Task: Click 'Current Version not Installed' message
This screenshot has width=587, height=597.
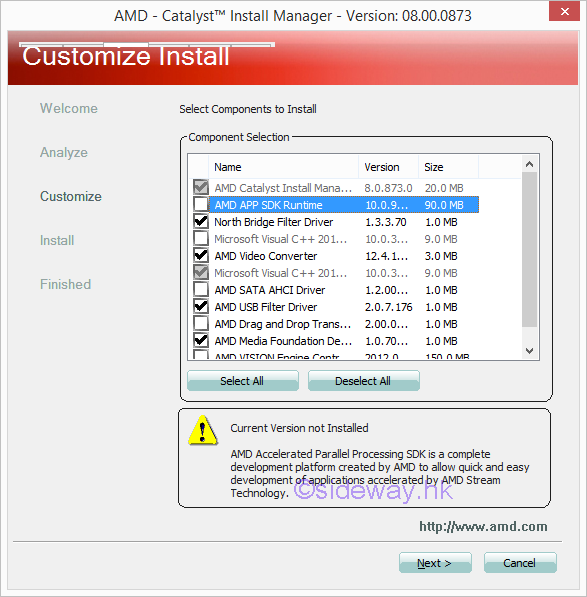Action: pos(299,428)
